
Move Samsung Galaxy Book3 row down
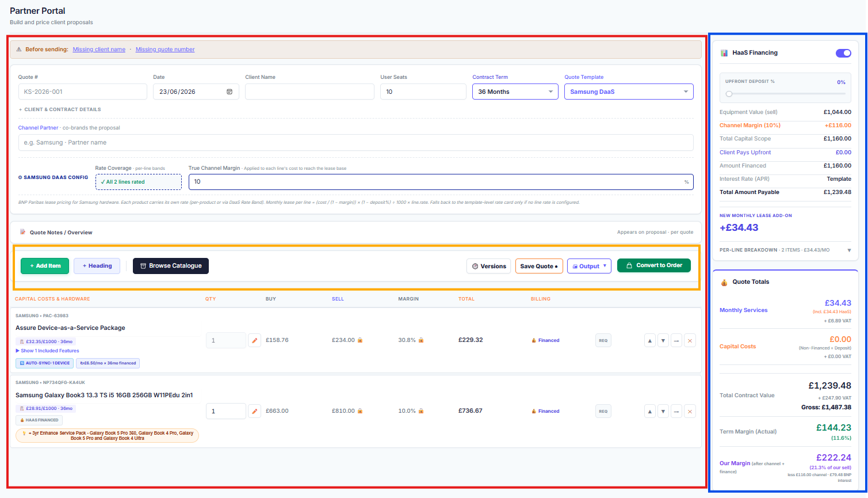pos(663,411)
